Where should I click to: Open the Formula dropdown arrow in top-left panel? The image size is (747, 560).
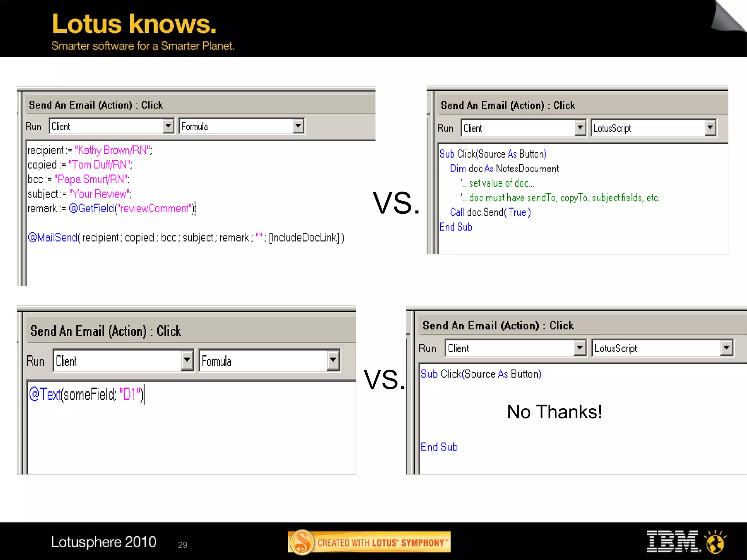point(298,126)
